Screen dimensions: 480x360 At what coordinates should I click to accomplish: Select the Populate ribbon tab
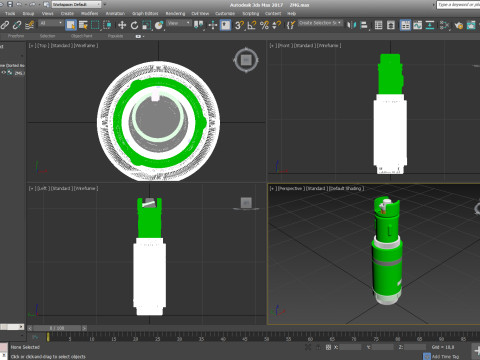coord(115,36)
